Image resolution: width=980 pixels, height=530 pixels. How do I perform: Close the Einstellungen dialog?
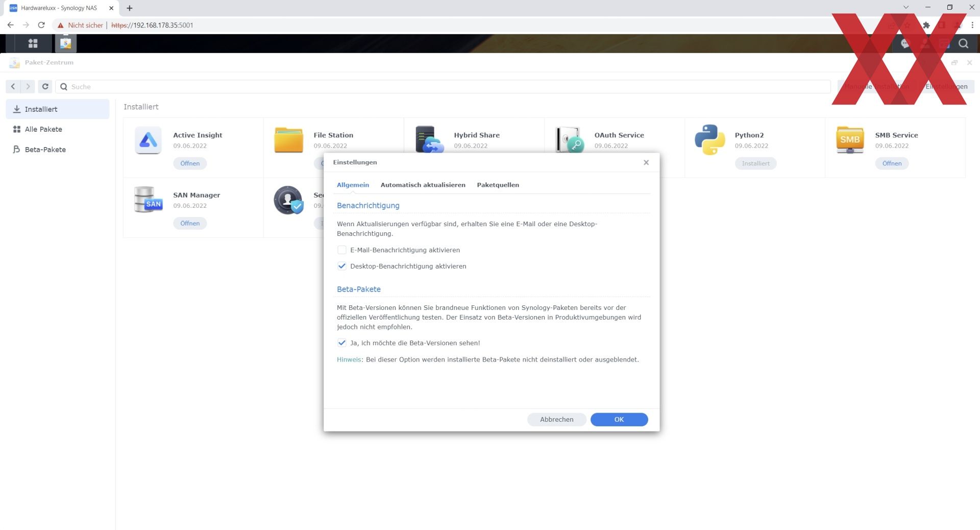pyautogui.click(x=646, y=162)
